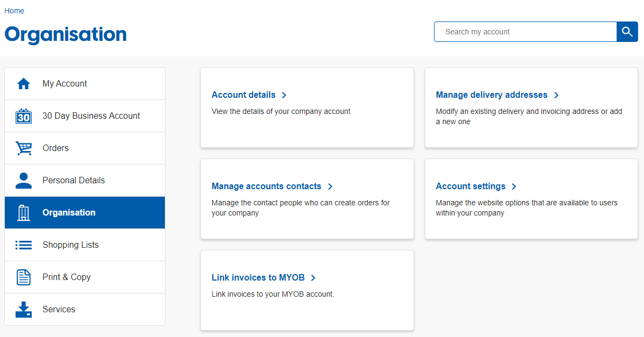Screen dimensions: 644x337
Task: Click the Orders shopping cart icon
Action: tap(24, 148)
